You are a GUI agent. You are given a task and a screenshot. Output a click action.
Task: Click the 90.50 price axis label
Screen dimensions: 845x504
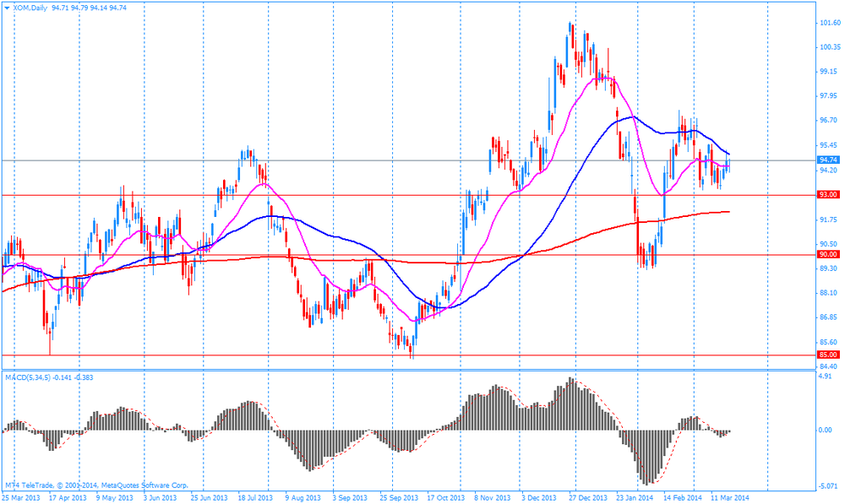point(830,244)
